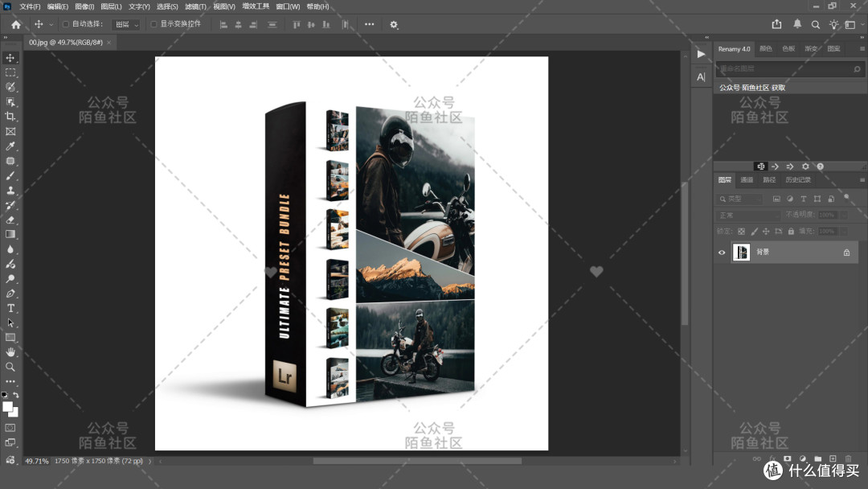Select the Brush tool
This screenshot has width=868, height=489.
[10, 175]
